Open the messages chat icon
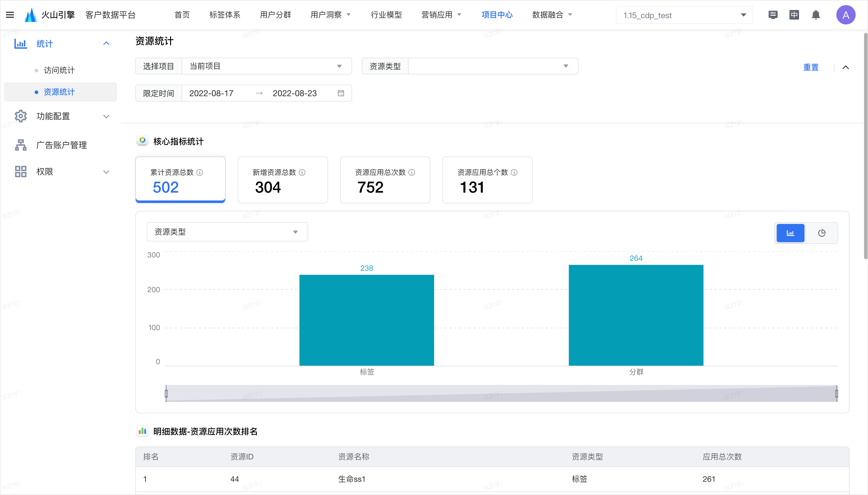This screenshot has height=495, width=868. (773, 14)
